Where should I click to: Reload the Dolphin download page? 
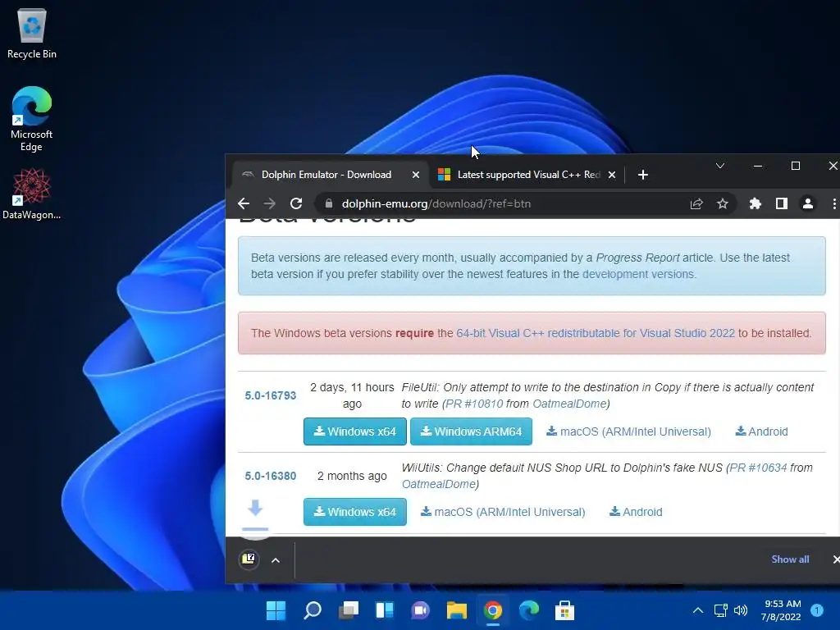(x=295, y=203)
